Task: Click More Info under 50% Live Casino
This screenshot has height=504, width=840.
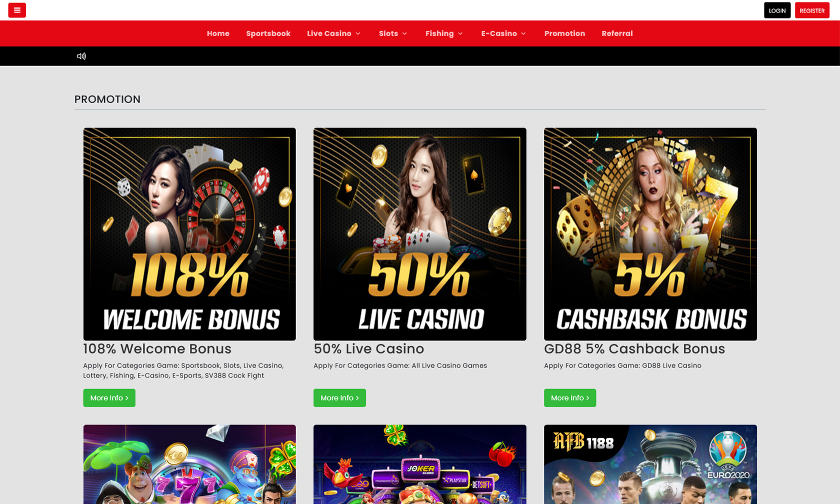Action: pos(339,398)
